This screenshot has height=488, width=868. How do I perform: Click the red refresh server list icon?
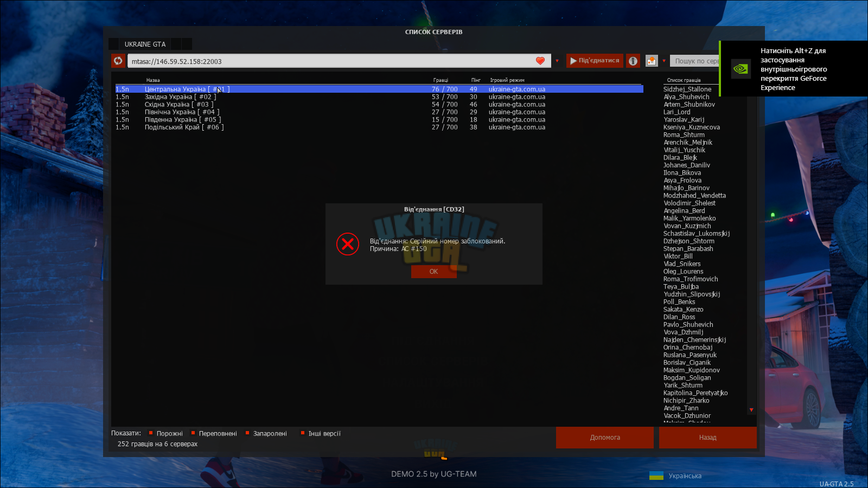(x=118, y=61)
